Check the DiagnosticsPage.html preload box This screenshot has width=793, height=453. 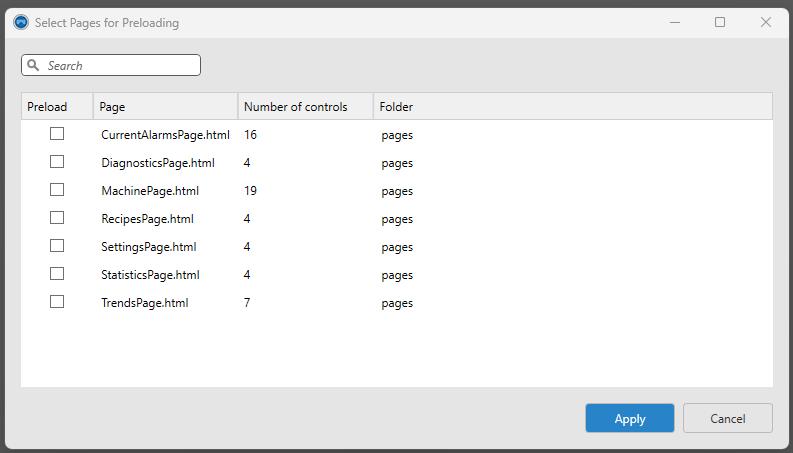pos(57,162)
